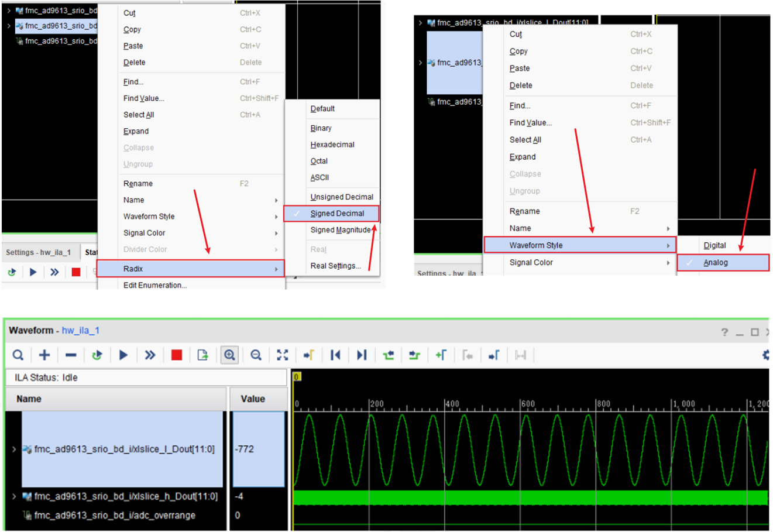Click the value -4
The image size is (773, 532).
239,496
